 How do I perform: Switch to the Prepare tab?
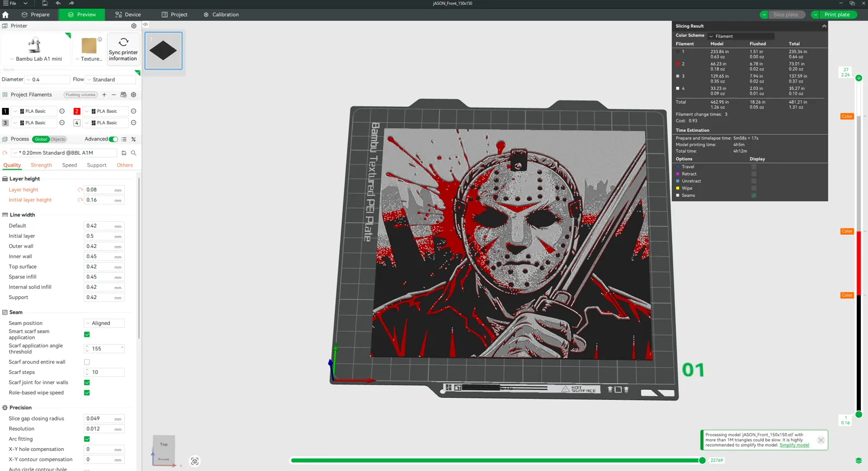coord(35,15)
